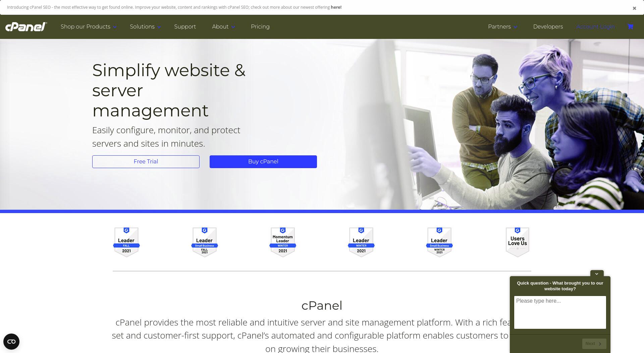
Task: Open the Account Login link
Action: point(595,27)
